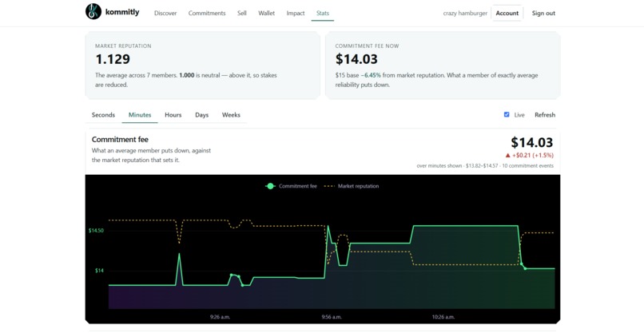
Task: Open the Wallet page
Action: [267, 13]
